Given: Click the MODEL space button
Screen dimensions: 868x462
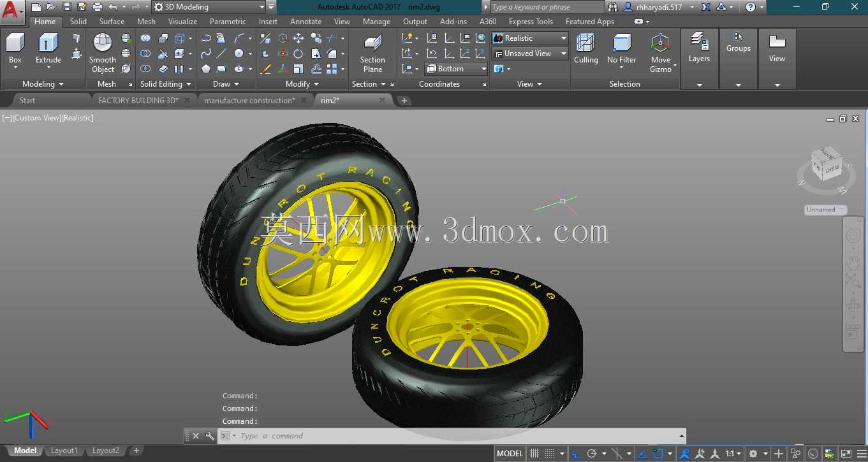Looking at the screenshot, I should 510,454.
